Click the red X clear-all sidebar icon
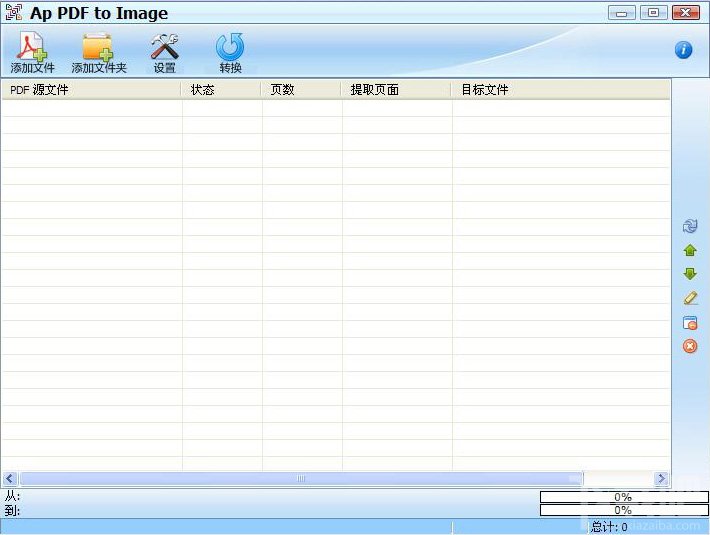Image resolution: width=710 pixels, height=535 pixels. (x=690, y=346)
